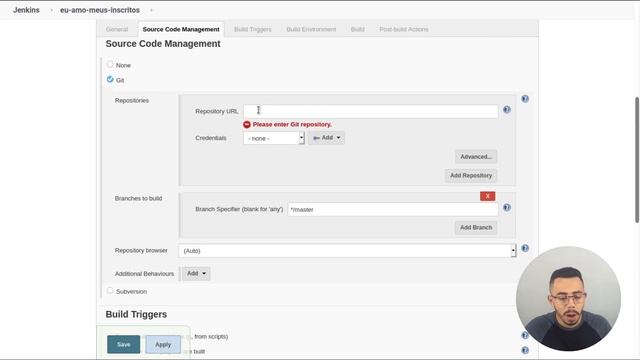Open the Repository browser (Auto) dropdown

(x=347, y=251)
